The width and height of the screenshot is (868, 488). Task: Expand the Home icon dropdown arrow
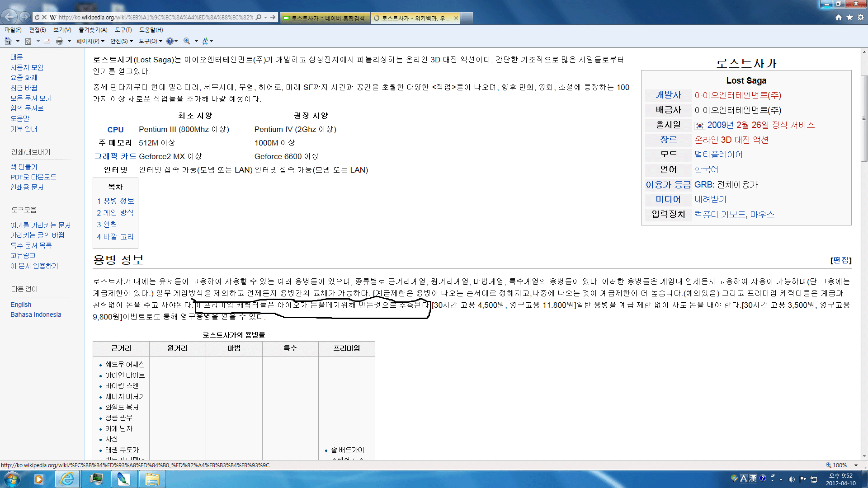18,41
